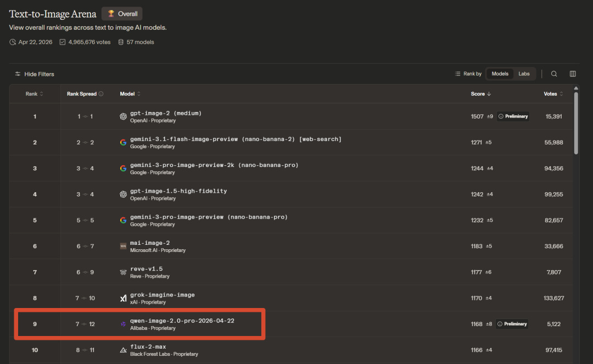Click the trophy icon in the Overall chip
The width and height of the screenshot is (593, 364).
111,14
